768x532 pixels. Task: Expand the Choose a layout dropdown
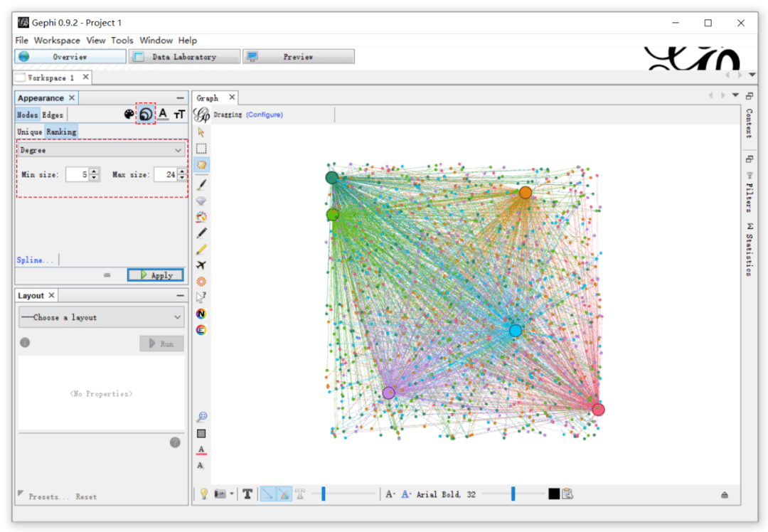pos(101,317)
